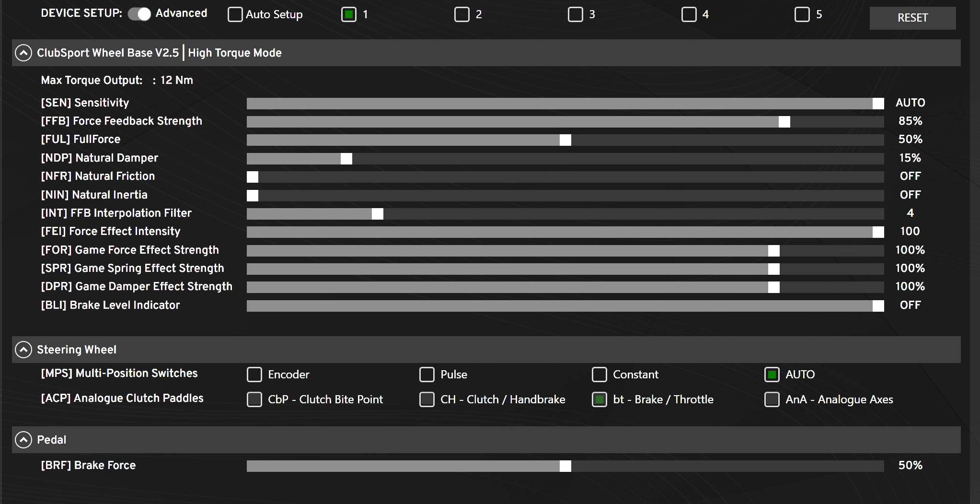Image resolution: width=980 pixels, height=504 pixels.
Task: Set Multi-Position Switches to Encoder
Action: pos(254,375)
